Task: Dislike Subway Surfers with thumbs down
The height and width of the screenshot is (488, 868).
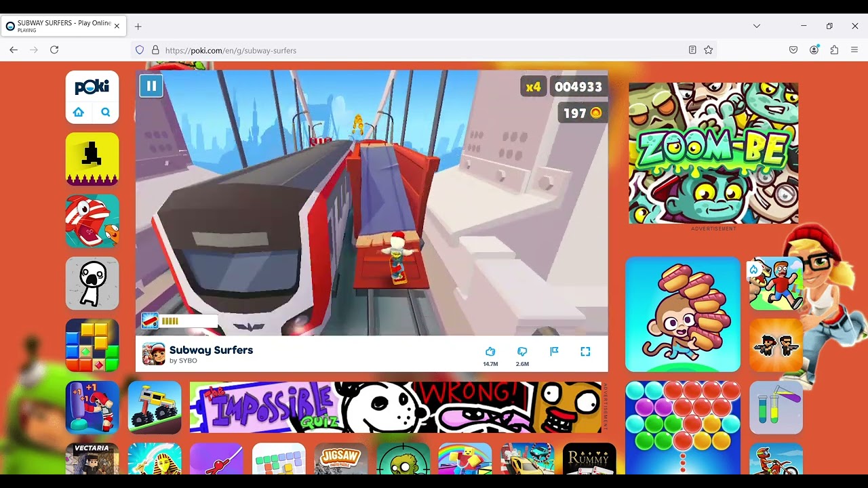Action: click(x=522, y=352)
